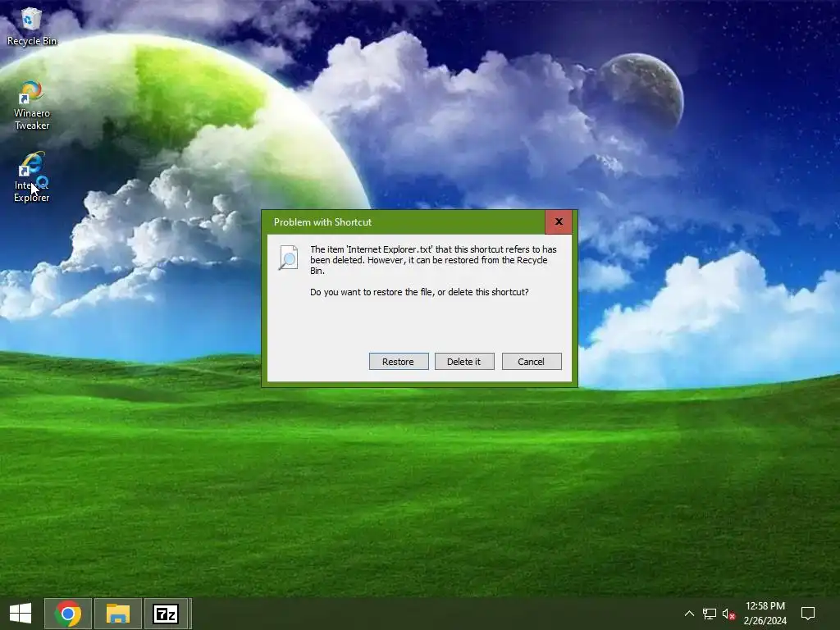Open the Windows Start menu
The image size is (840, 630).
(21, 614)
